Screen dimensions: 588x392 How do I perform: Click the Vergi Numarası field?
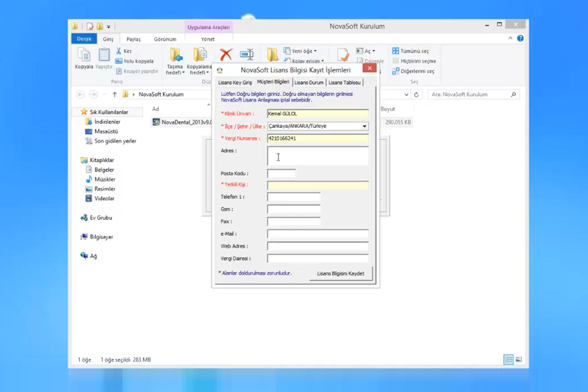317,138
